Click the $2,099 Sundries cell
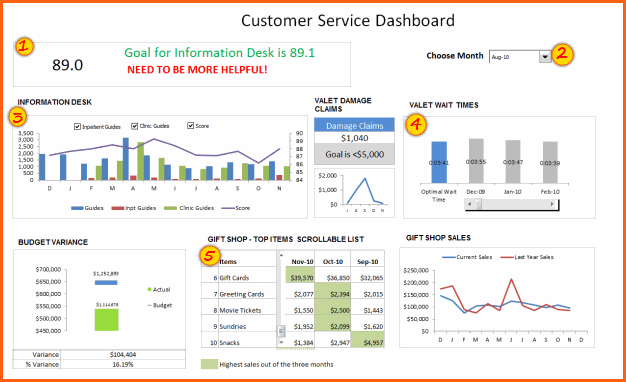 [333, 323]
